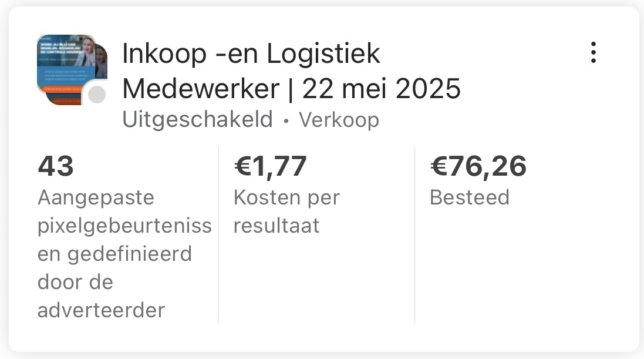The width and height of the screenshot is (644, 359).
Task: Click the "Besteed" label
Action: tap(469, 197)
